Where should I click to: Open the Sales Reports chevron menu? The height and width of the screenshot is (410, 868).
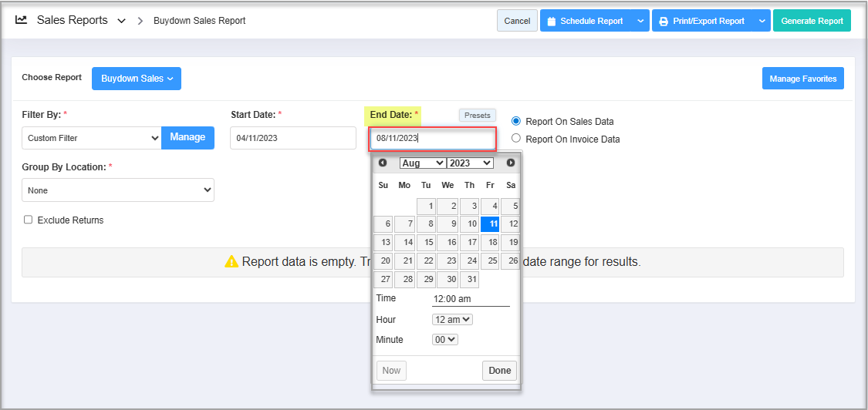(121, 21)
